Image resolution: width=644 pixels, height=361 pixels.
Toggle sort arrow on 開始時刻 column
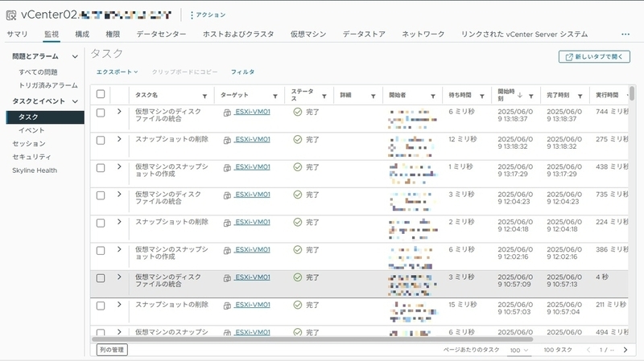pos(519,95)
